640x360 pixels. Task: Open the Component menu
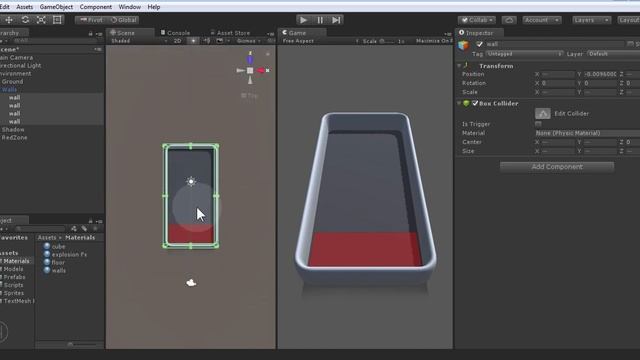coord(96,7)
